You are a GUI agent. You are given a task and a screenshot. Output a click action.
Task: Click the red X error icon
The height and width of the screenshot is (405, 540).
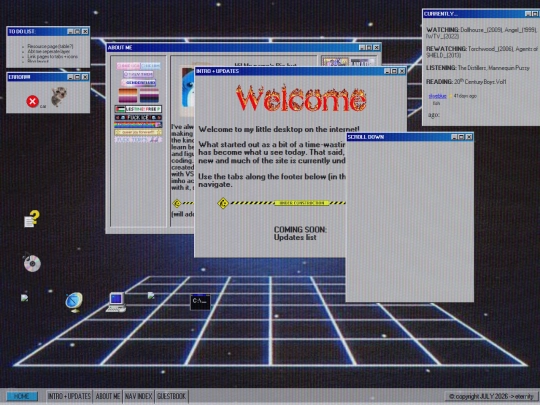pyautogui.click(x=32, y=101)
